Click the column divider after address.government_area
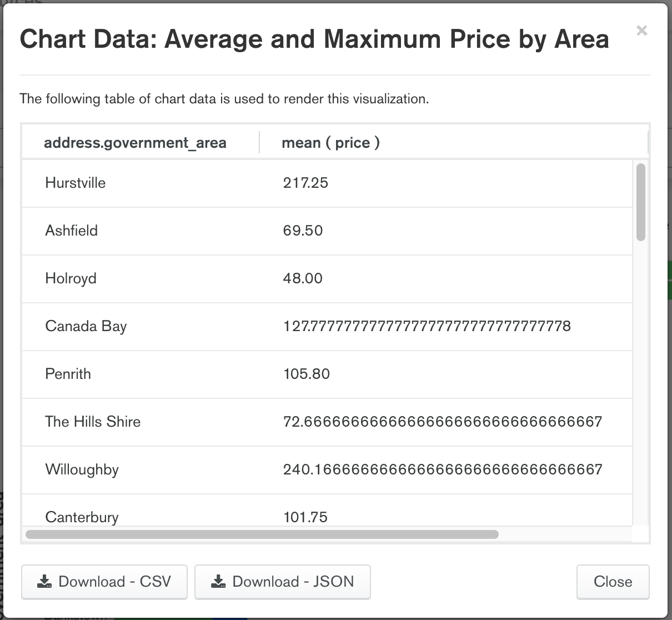 click(x=259, y=142)
